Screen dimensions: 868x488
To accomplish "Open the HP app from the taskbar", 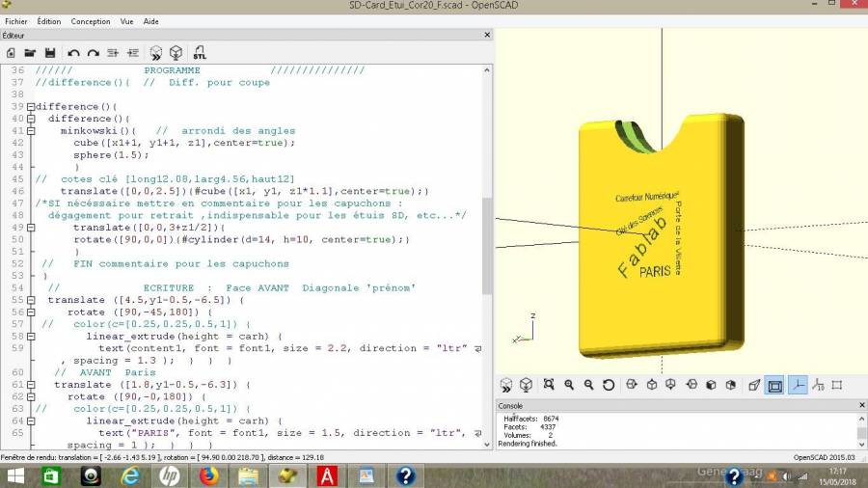I will click(170, 475).
